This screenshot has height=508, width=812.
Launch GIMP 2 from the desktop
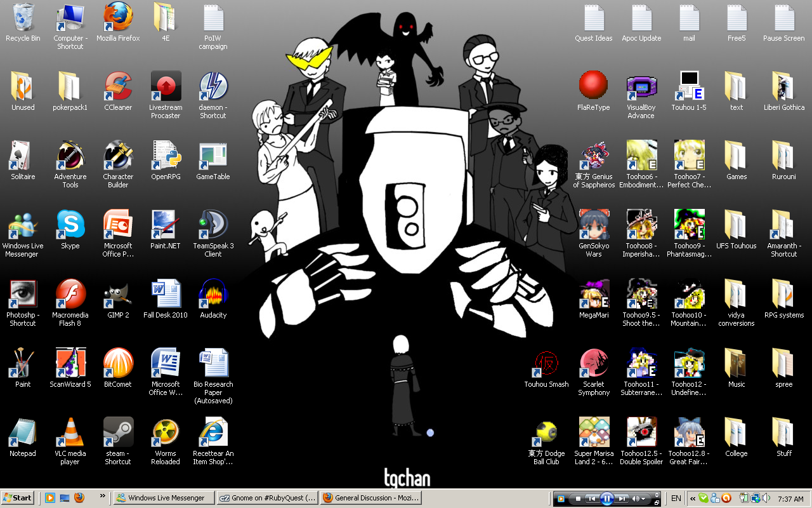coord(118,295)
